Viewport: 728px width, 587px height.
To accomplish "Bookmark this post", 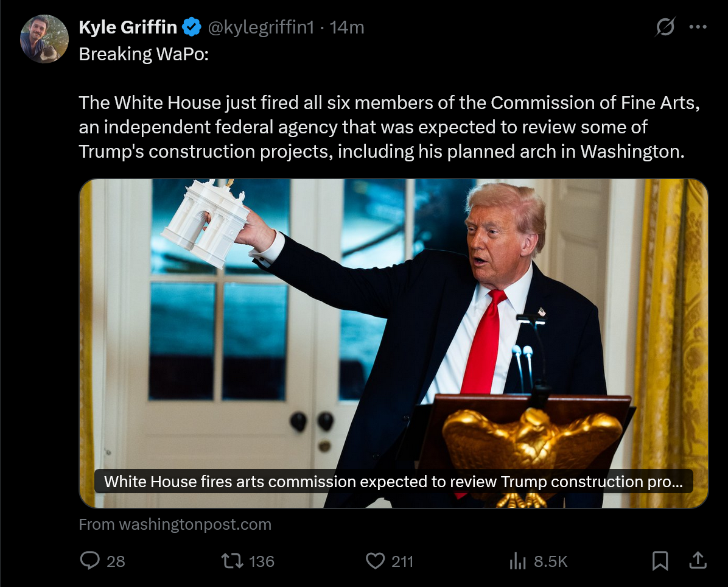I will (x=660, y=561).
